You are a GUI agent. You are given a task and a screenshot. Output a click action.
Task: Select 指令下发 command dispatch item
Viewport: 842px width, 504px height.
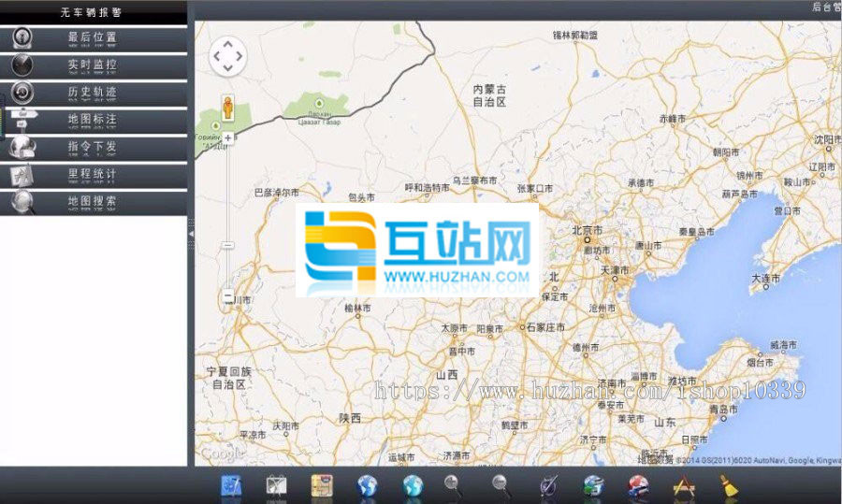pos(94,148)
